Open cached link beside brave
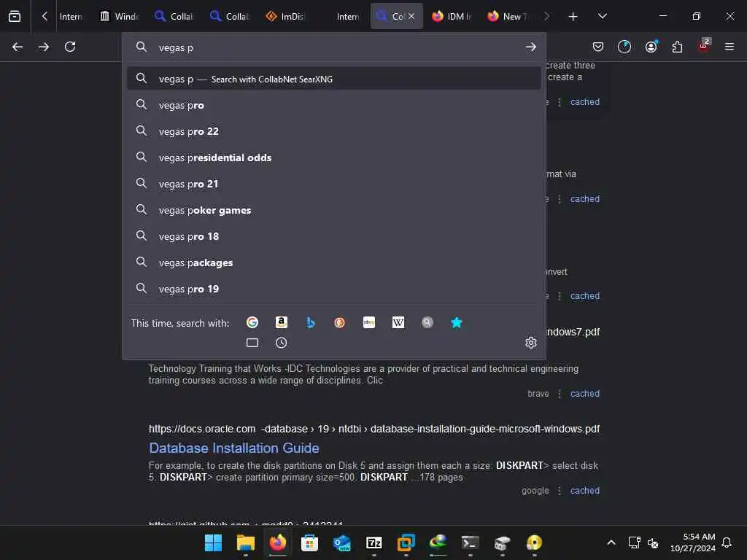Screen dimensions: 747x560 tap(584, 394)
